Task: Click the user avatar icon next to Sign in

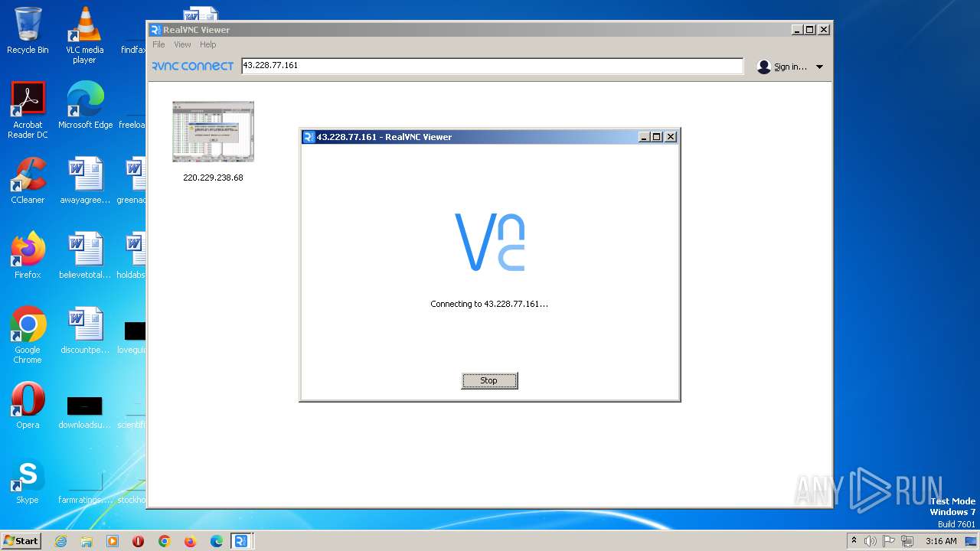Action: pos(763,67)
